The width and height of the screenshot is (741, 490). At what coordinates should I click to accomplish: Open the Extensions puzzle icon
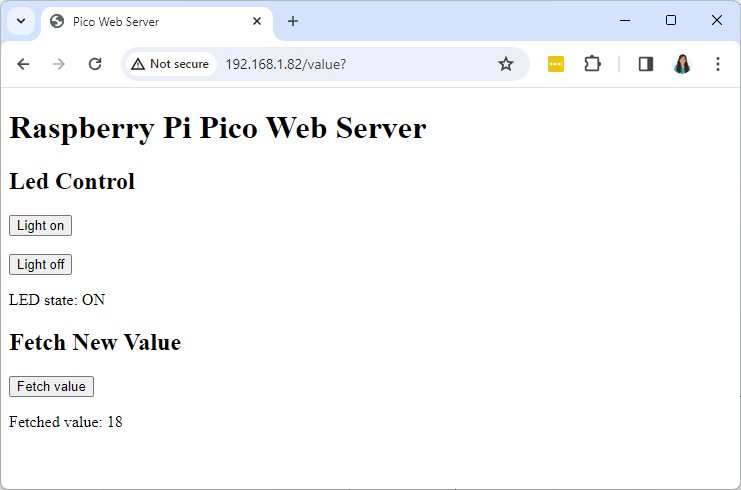(592, 64)
